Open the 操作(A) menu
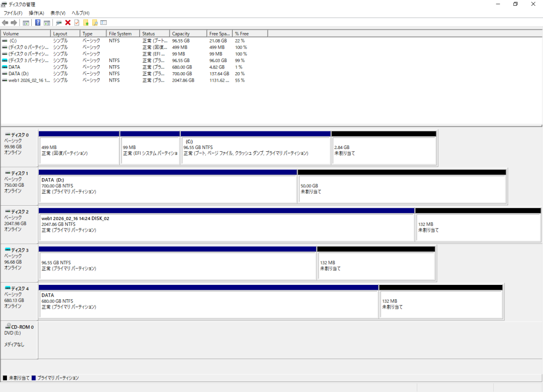The image size is (543, 392). (x=37, y=13)
